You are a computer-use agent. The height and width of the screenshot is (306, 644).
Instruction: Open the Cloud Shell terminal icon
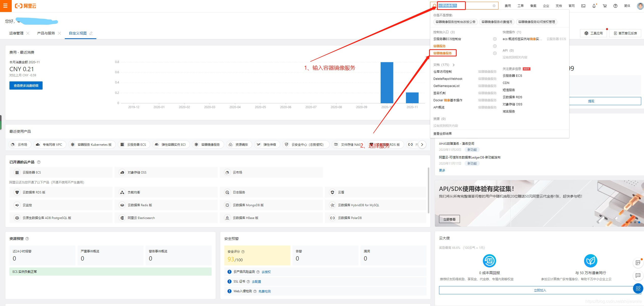click(583, 6)
